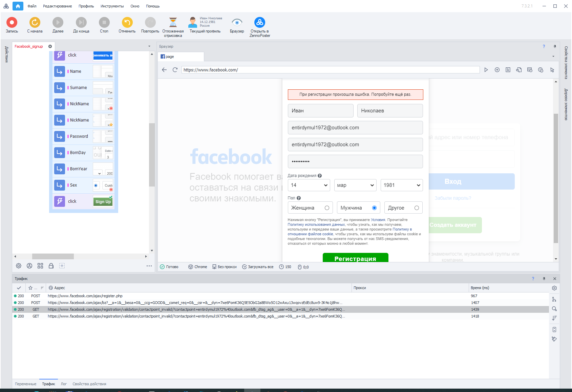The width and height of the screenshot is (572, 392).
Task: Open traffic panel gear settings
Action: click(x=554, y=288)
